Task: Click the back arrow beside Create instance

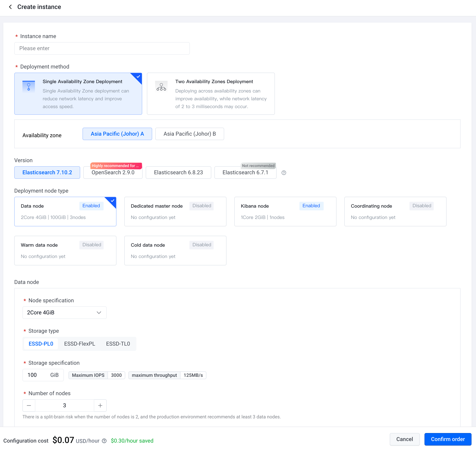Action: click(10, 7)
